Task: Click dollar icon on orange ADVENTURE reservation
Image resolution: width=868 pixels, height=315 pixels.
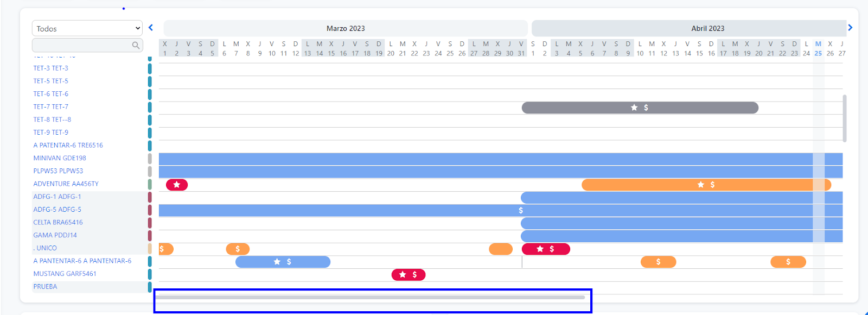Action: pos(712,185)
